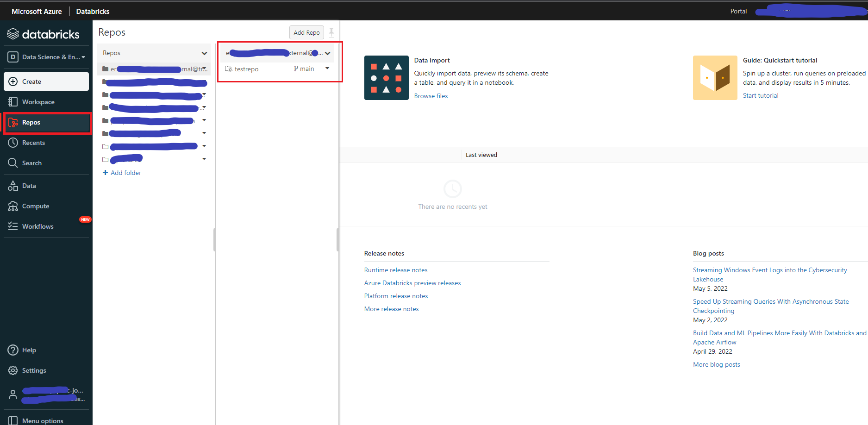Open Build Data and ML Pipelines blog post
This screenshot has height=425, width=868.
pyautogui.click(x=780, y=337)
